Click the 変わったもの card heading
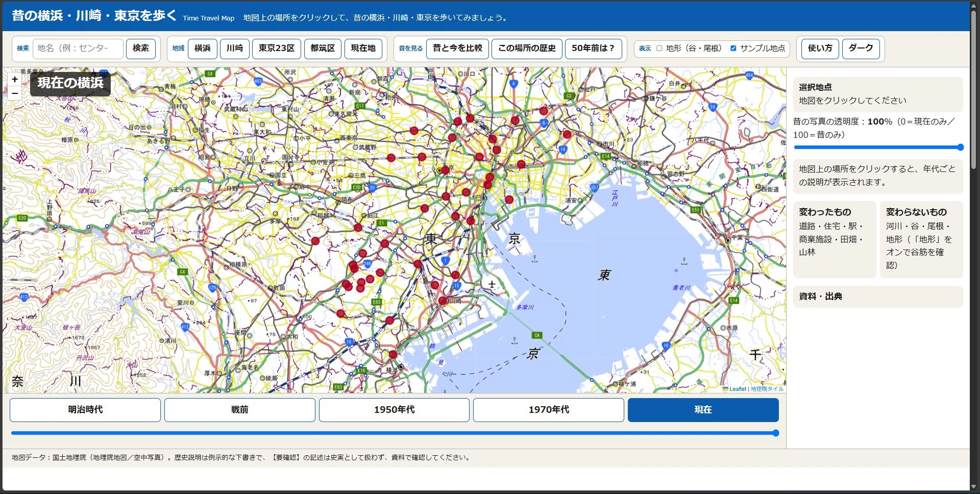The height and width of the screenshot is (494, 980). (x=825, y=212)
